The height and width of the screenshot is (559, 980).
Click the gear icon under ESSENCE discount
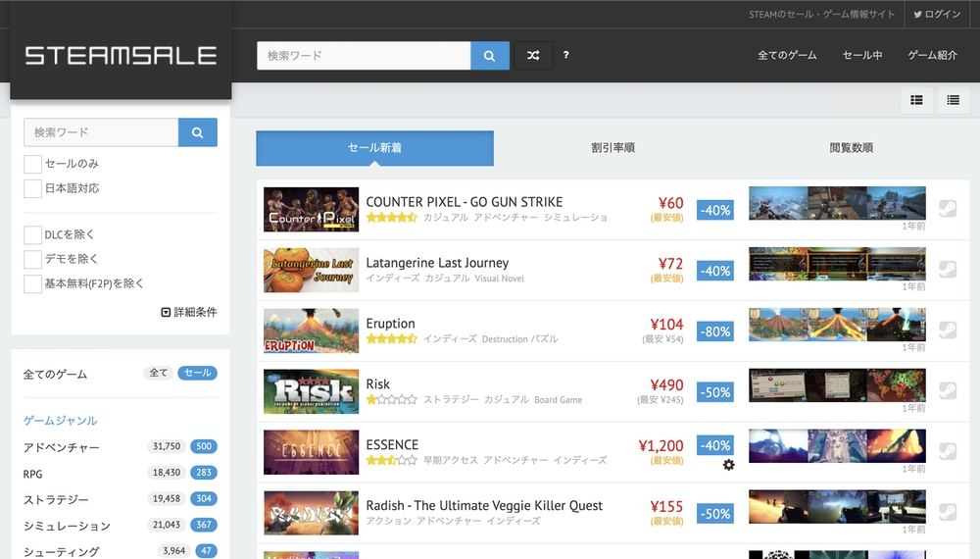tap(728, 465)
